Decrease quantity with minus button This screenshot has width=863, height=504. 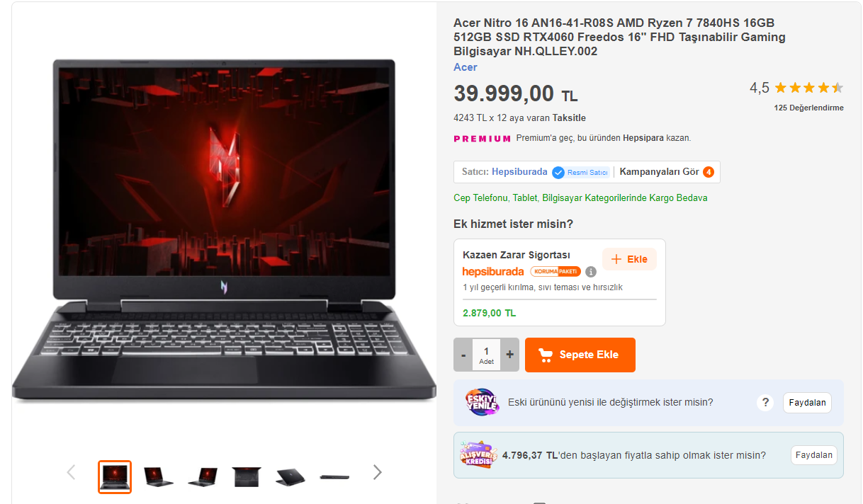tap(463, 355)
